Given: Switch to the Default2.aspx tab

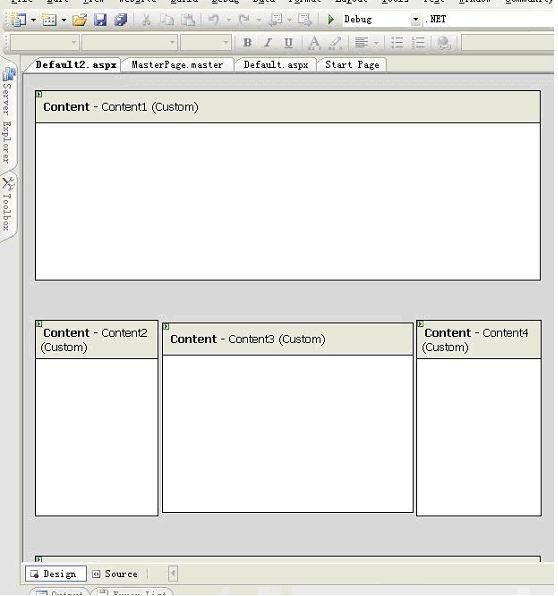Looking at the screenshot, I should (x=76, y=65).
